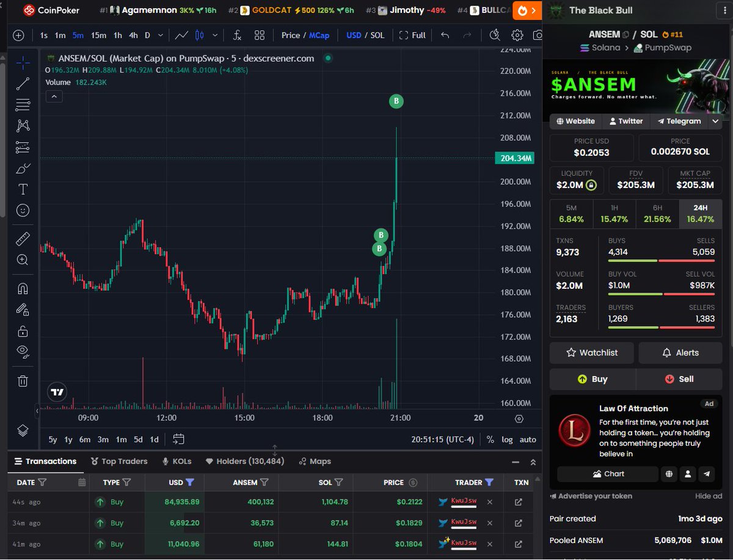The width and height of the screenshot is (733, 560).
Task: Hide all drawings with eye icon
Action: pyautogui.click(x=23, y=351)
